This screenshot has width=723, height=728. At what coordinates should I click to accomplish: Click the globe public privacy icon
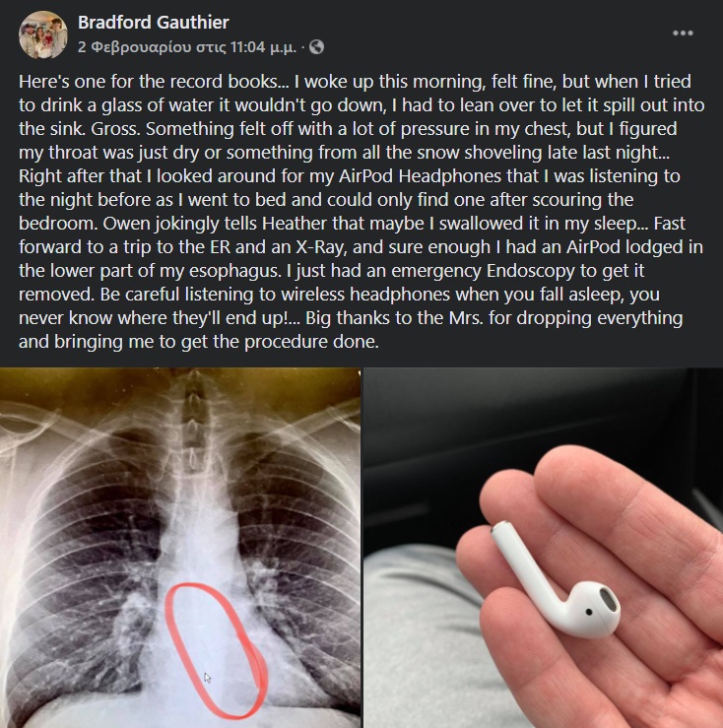317,47
